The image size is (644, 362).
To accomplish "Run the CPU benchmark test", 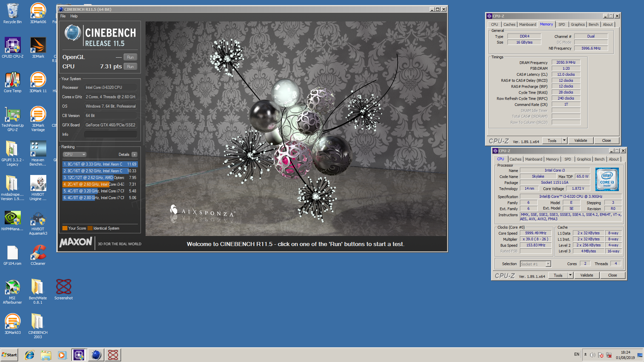I will pyautogui.click(x=130, y=67).
